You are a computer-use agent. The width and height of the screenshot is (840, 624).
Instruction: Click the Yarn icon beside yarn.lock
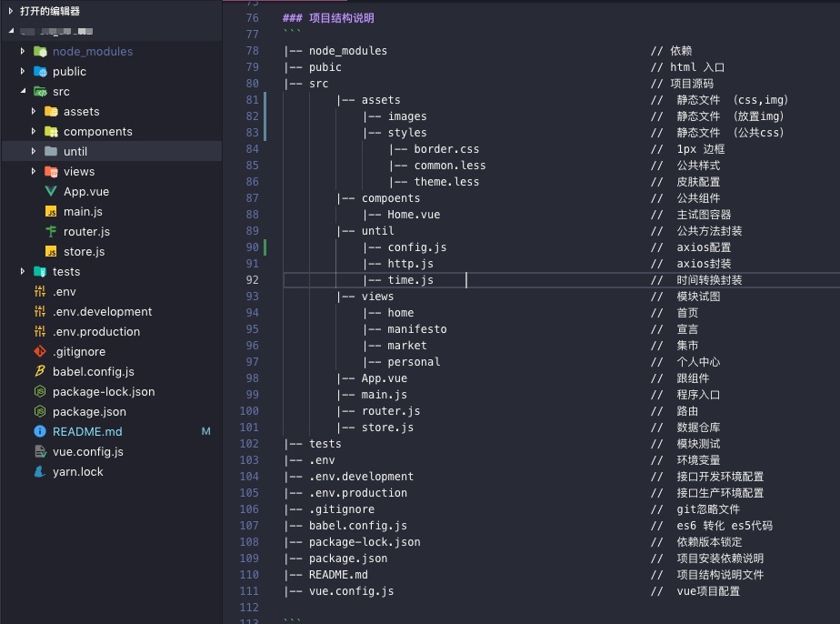pyautogui.click(x=40, y=472)
